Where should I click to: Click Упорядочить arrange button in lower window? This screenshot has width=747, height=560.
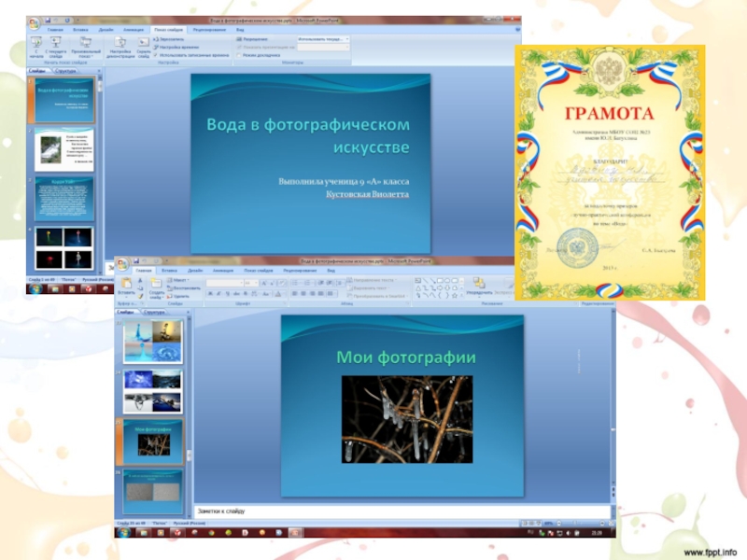(x=479, y=287)
